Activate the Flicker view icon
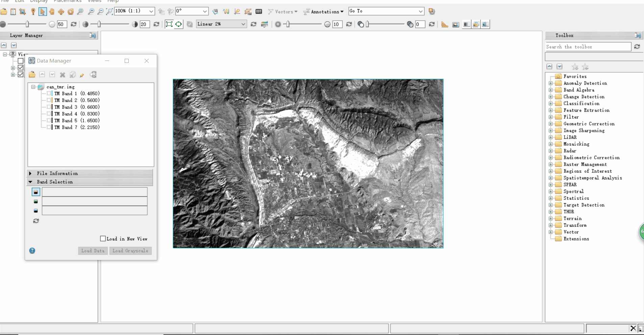Viewport: 644px width, 335px height. click(x=476, y=24)
